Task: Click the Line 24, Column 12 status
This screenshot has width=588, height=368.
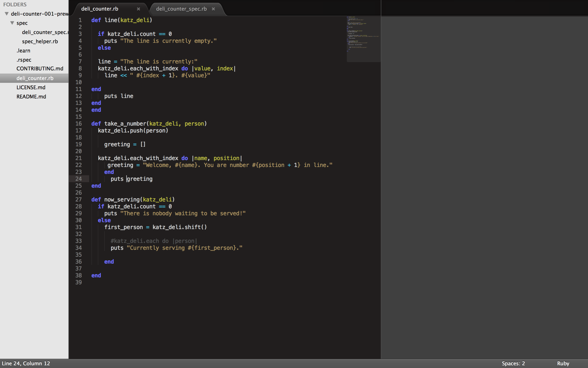Action: (x=26, y=363)
